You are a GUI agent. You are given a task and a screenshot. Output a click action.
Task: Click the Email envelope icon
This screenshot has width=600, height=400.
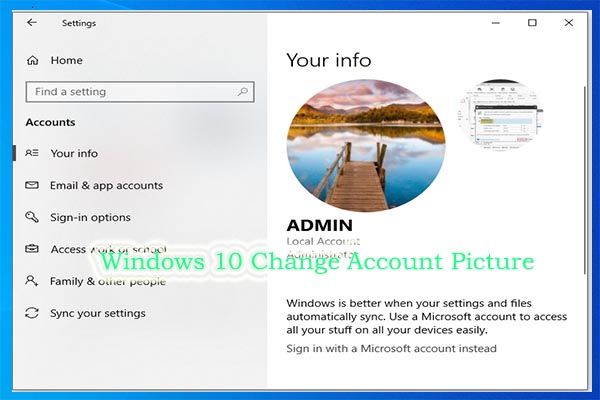pyautogui.click(x=32, y=185)
